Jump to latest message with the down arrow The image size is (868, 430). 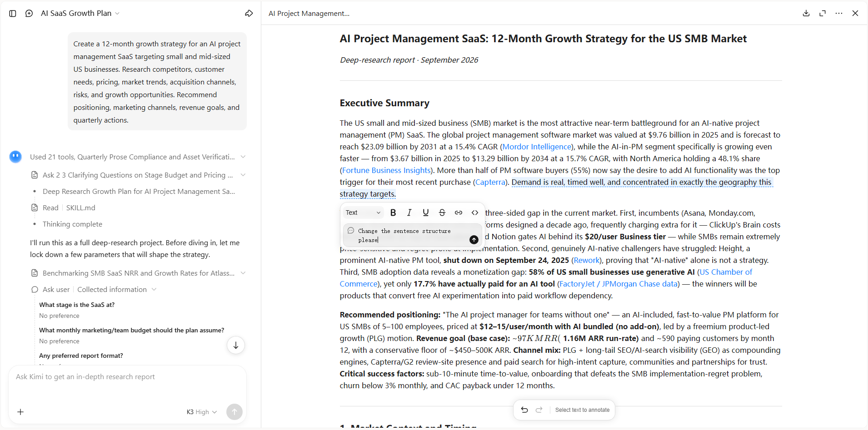[236, 346]
